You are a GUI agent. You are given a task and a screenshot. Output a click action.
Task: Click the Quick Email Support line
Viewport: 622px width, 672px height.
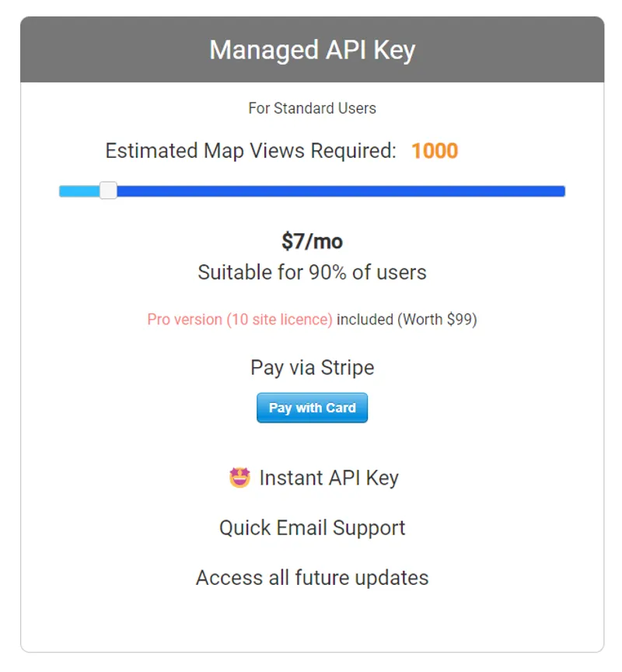point(311,527)
